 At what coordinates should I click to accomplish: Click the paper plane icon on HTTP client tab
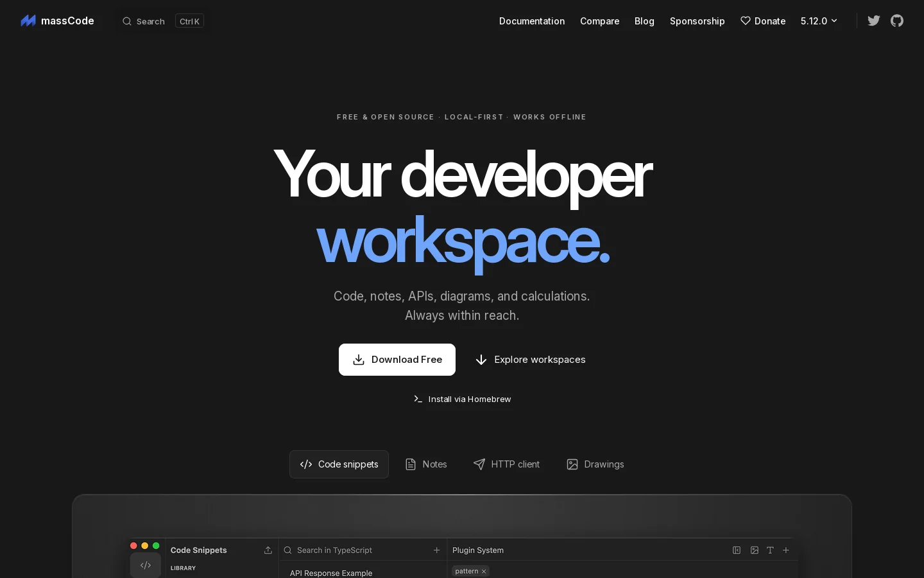pos(479,464)
